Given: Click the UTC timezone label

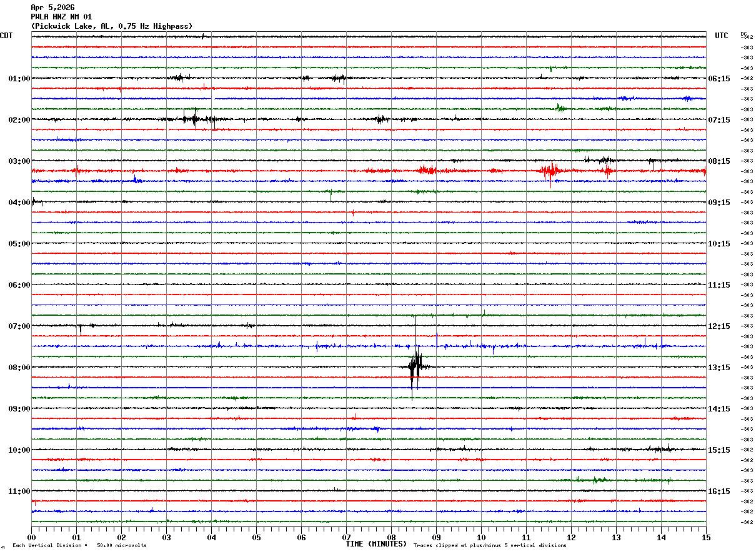Looking at the screenshot, I should tap(722, 36).
